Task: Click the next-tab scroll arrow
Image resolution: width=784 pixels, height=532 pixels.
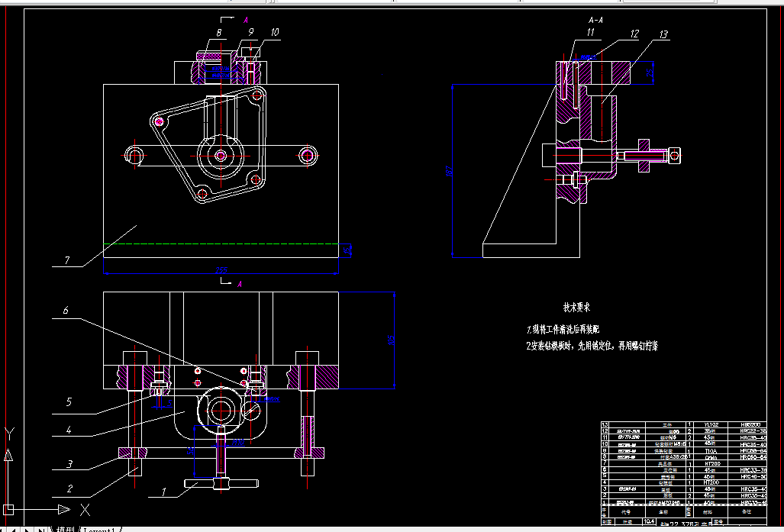Action: click(x=27, y=530)
